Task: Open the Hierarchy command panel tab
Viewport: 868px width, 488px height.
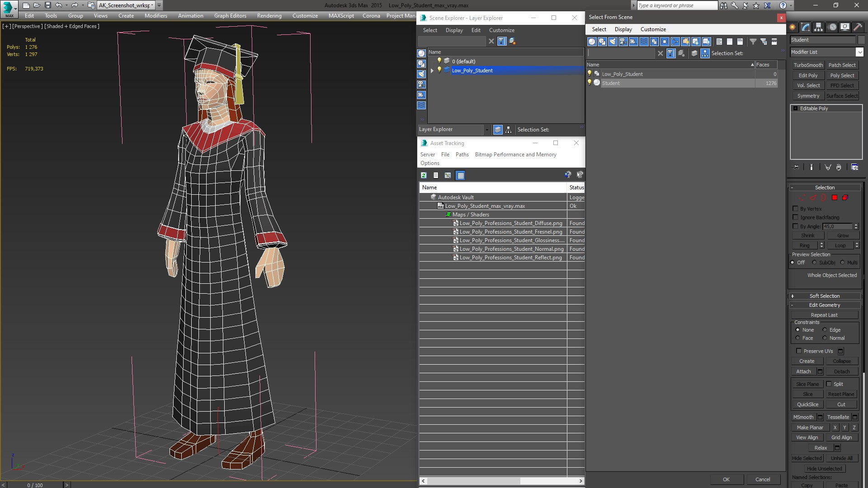Action: pyautogui.click(x=819, y=27)
